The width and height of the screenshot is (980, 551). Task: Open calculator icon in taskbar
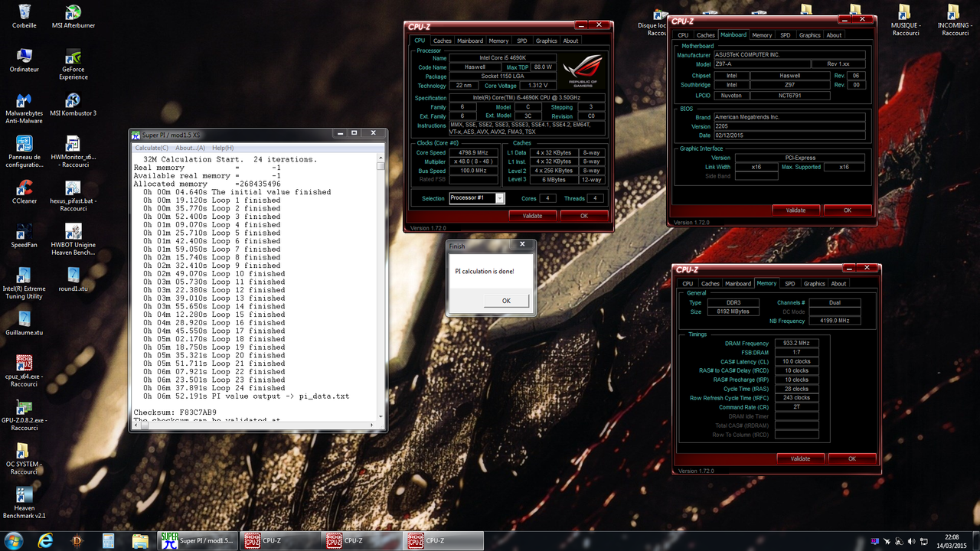tap(109, 541)
